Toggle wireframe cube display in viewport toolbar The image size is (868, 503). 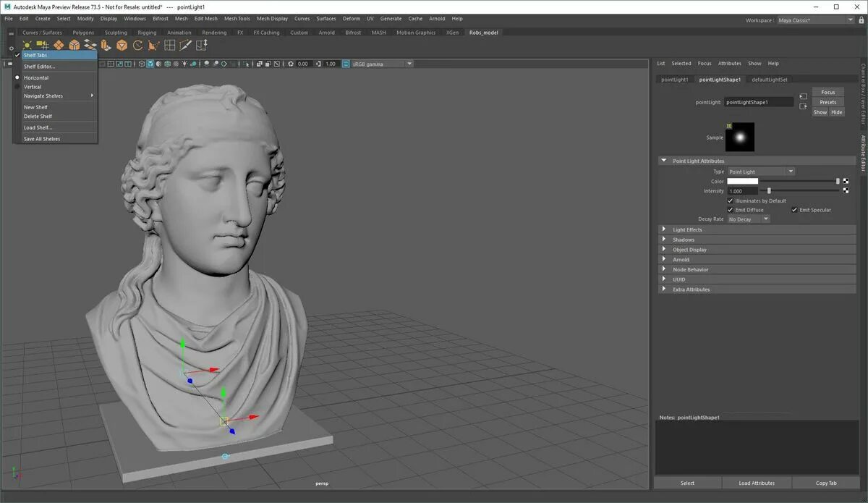[142, 64]
